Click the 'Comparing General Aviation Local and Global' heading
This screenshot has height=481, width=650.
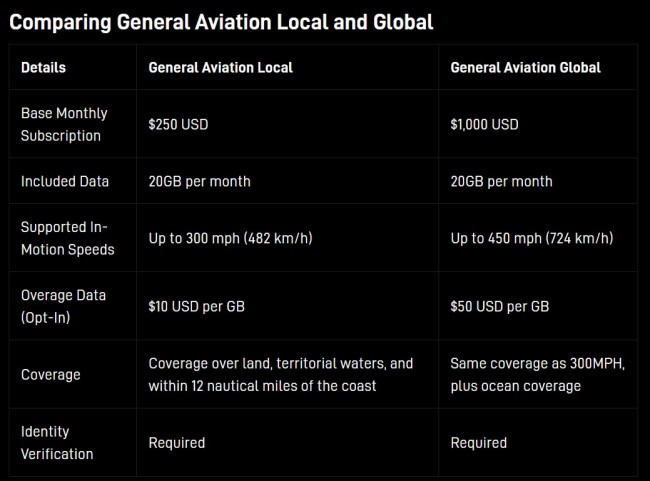click(221, 22)
